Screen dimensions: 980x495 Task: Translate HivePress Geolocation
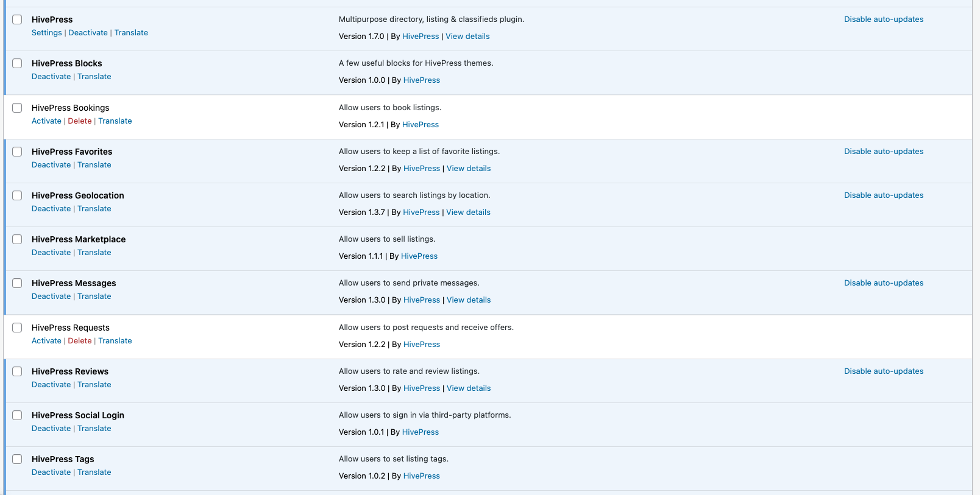94,209
